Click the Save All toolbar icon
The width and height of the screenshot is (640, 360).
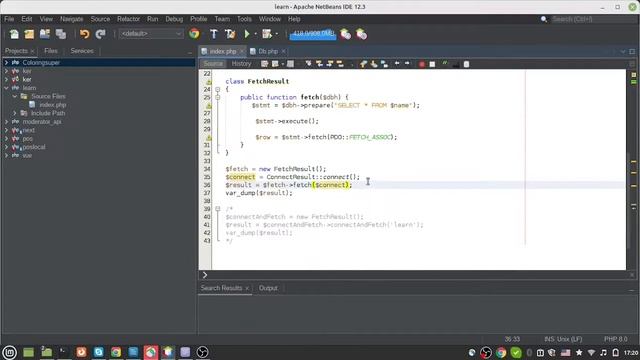pyautogui.click(x=61, y=34)
